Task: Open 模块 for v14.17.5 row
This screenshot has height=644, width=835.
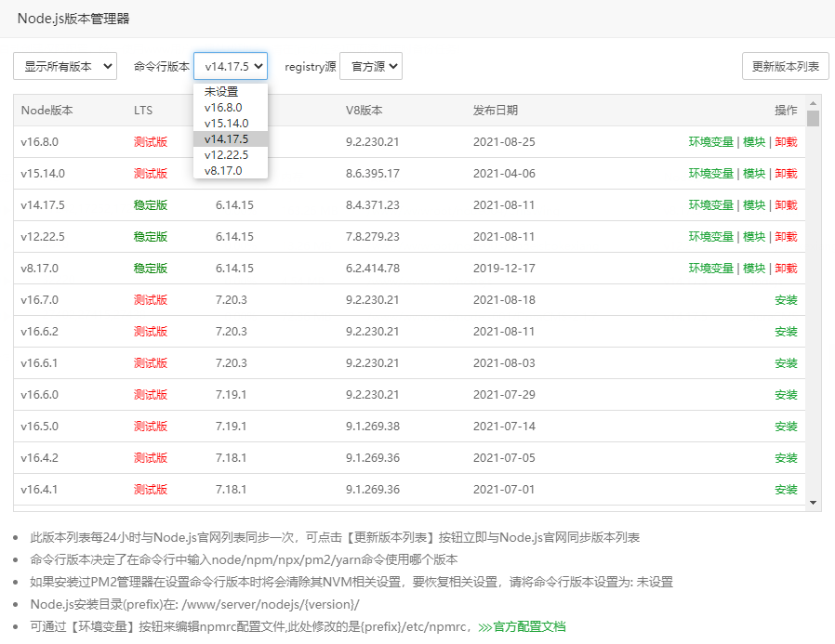Action: [x=754, y=204]
